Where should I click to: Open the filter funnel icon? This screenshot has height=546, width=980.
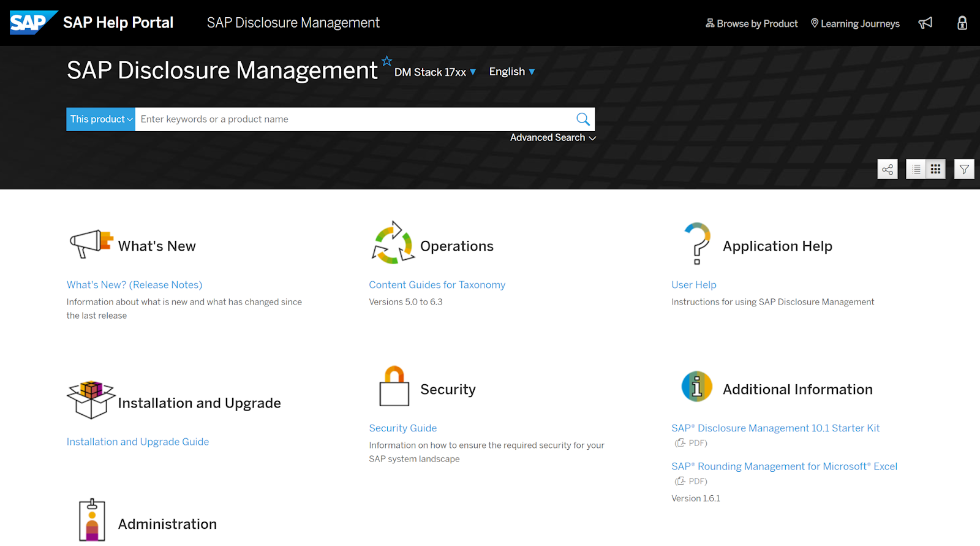click(x=964, y=169)
